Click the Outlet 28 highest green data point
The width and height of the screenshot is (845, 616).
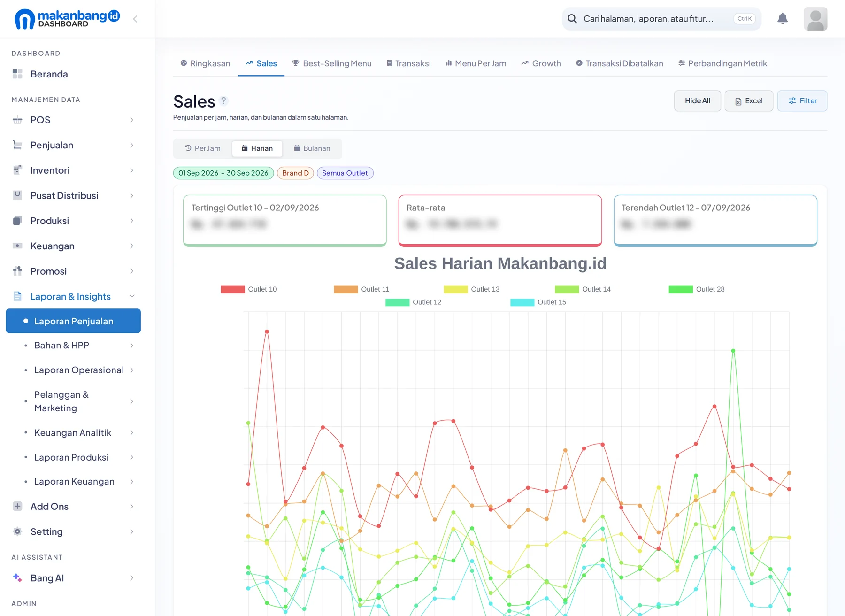[733, 351]
